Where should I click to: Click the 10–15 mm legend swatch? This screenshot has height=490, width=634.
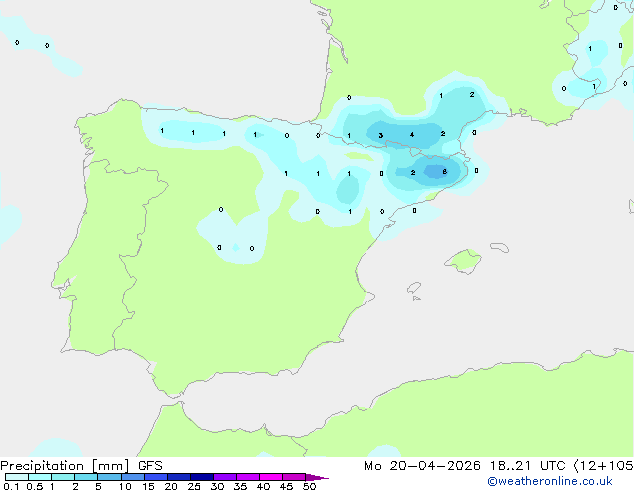tap(132, 477)
